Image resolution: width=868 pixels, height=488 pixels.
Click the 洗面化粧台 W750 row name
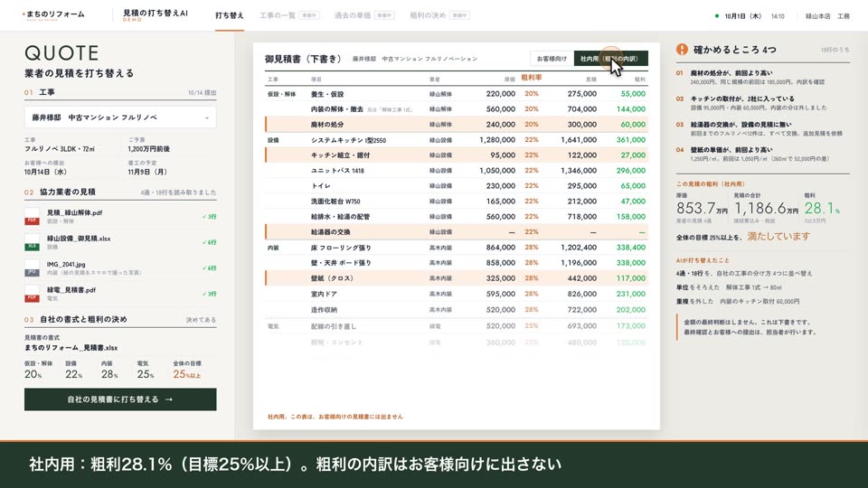pyautogui.click(x=335, y=202)
